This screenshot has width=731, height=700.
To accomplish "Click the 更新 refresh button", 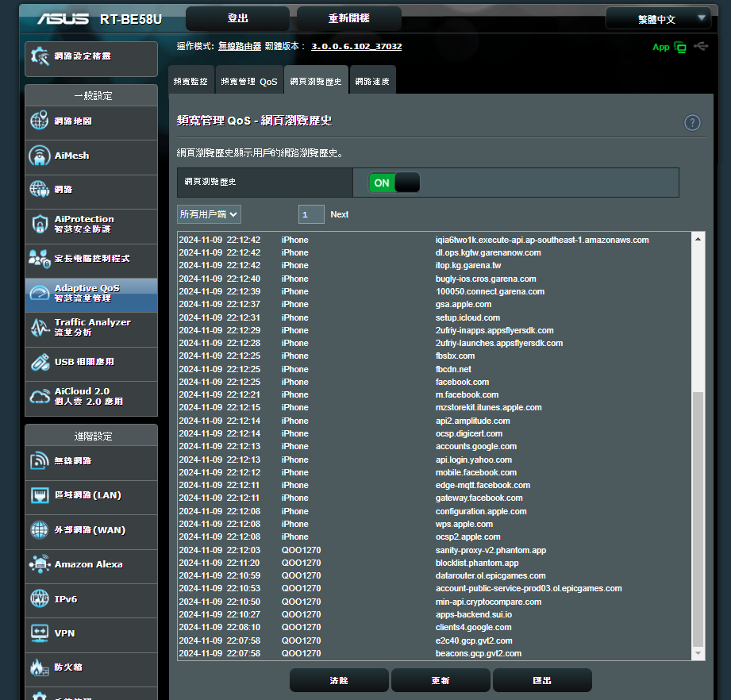I will [x=441, y=680].
